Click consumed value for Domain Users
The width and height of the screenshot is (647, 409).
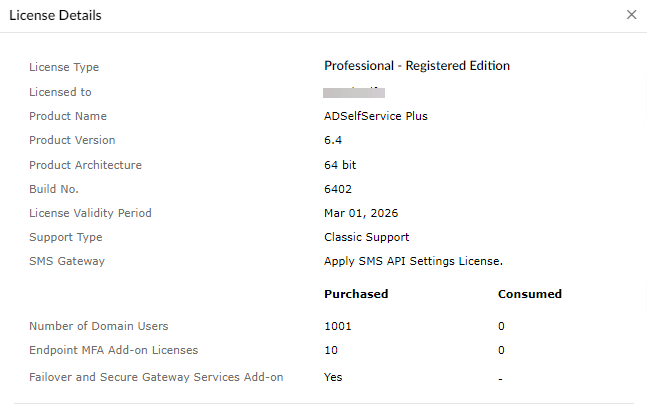point(501,326)
